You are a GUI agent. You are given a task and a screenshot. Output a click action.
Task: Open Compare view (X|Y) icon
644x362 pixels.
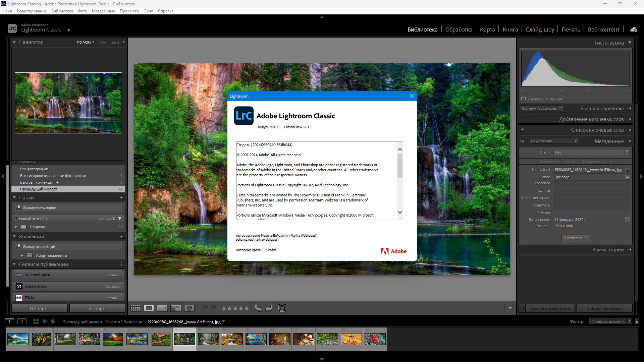(x=162, y=308)
